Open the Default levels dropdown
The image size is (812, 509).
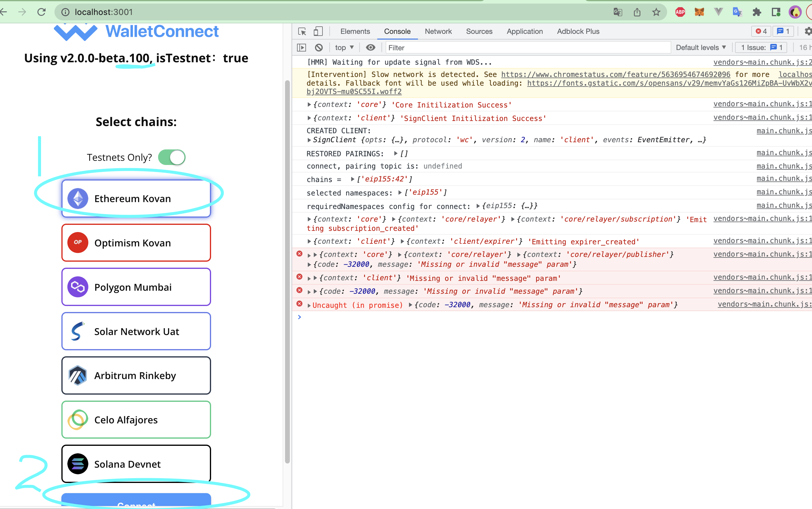pos(701,48)
